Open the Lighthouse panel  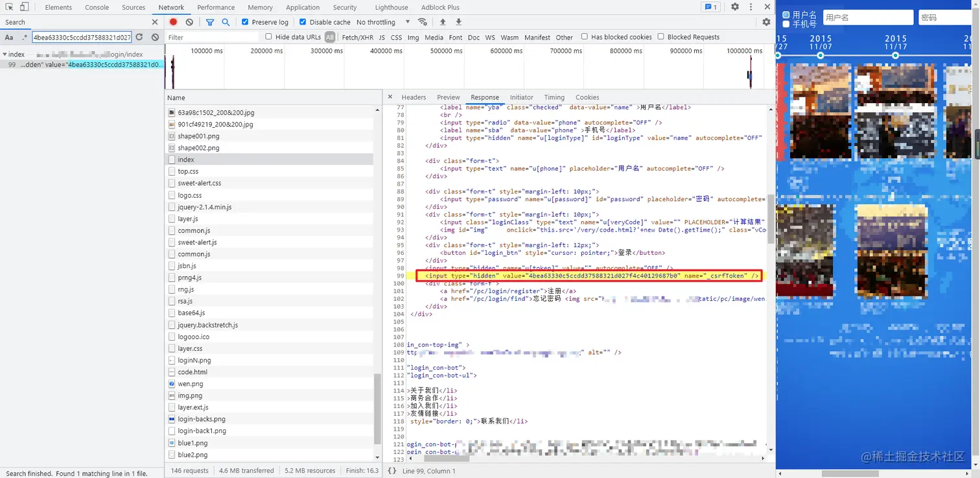pos(391,7)
